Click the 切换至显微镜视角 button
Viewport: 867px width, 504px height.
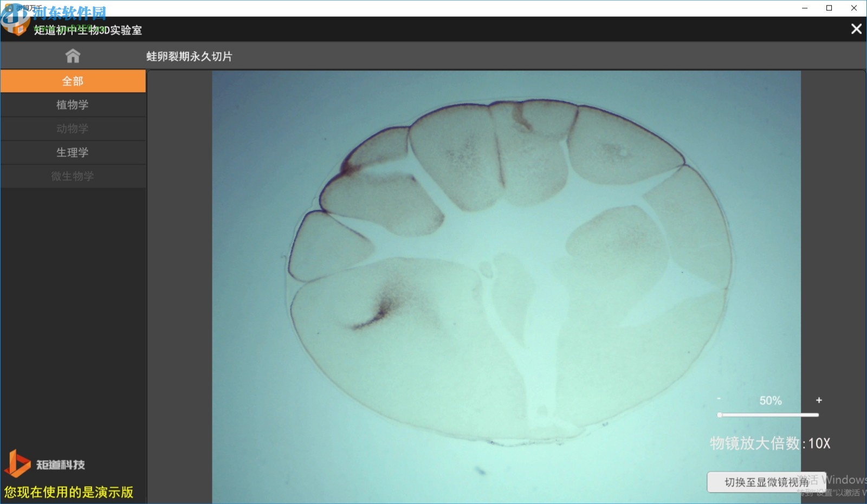[x=766, y=482]
